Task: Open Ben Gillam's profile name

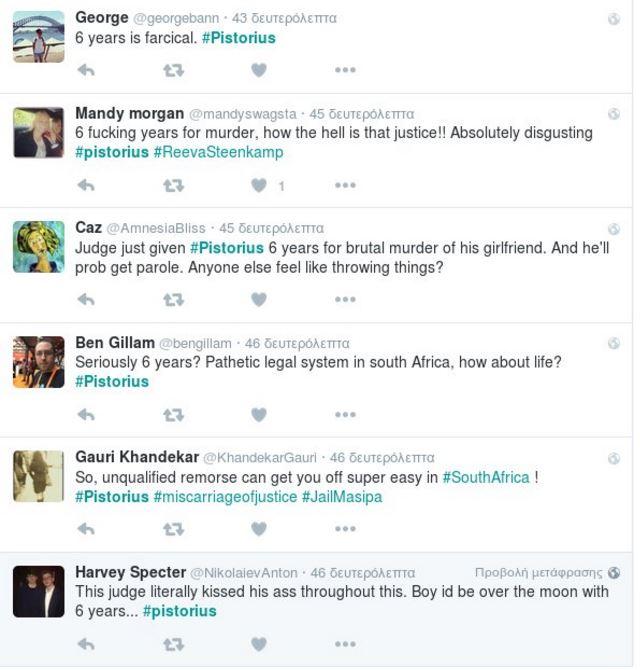Action: click(x=114, y=343)
